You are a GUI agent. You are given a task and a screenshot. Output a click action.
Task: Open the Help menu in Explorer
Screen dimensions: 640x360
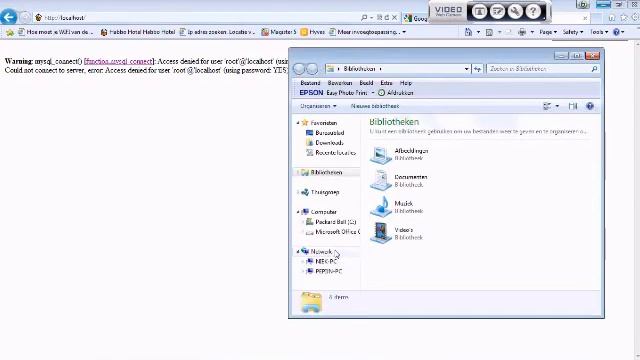tap(406, 83)
